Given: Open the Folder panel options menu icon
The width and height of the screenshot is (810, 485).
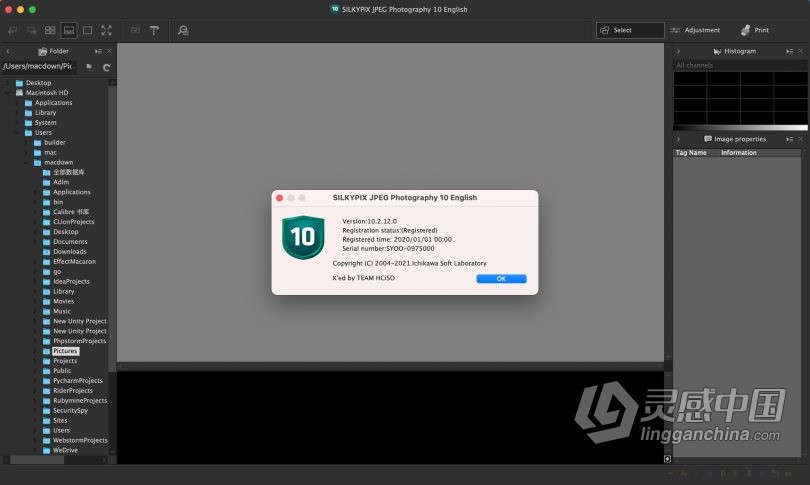Looking at the screenshot, I should [x=98, y=51].
